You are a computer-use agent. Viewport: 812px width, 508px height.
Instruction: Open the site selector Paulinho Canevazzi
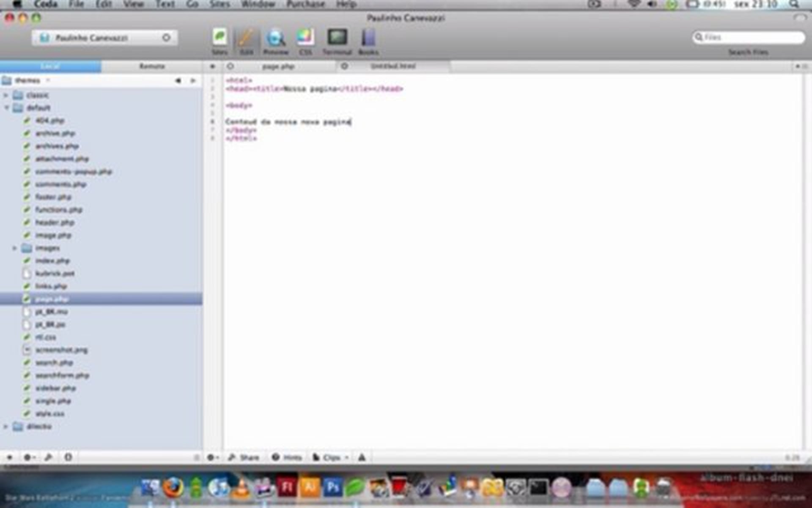pyautogui.click(x=104, y=38)
